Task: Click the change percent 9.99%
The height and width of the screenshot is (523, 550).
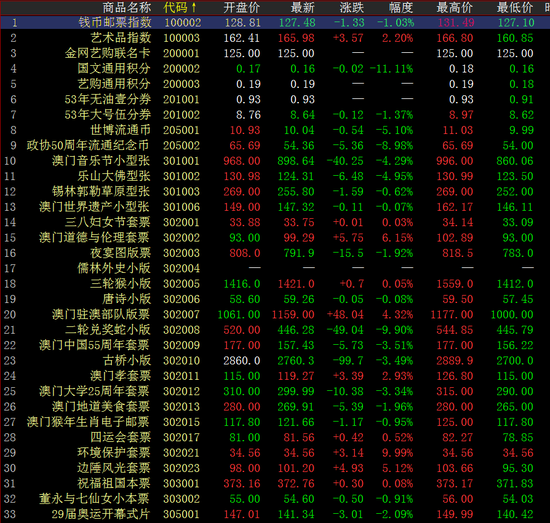Action: tap(397, 453)
